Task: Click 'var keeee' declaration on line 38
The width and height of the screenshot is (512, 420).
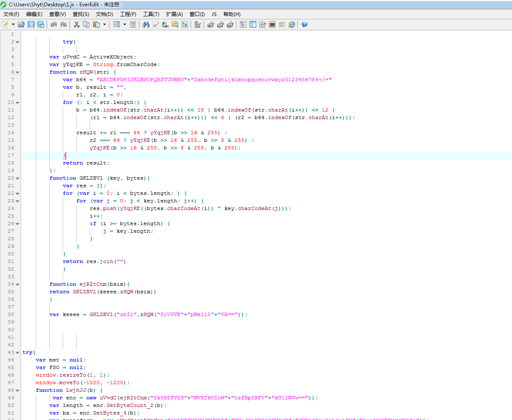Action: 64,314
